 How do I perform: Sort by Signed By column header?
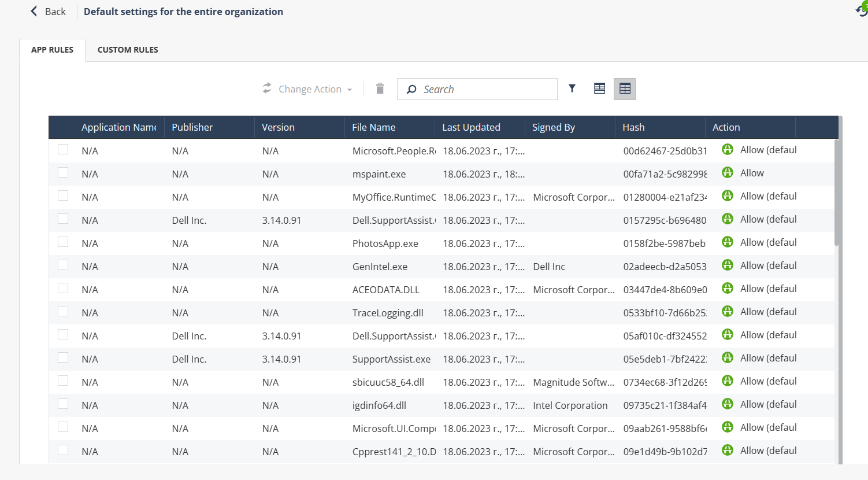[x=554, y=127]
